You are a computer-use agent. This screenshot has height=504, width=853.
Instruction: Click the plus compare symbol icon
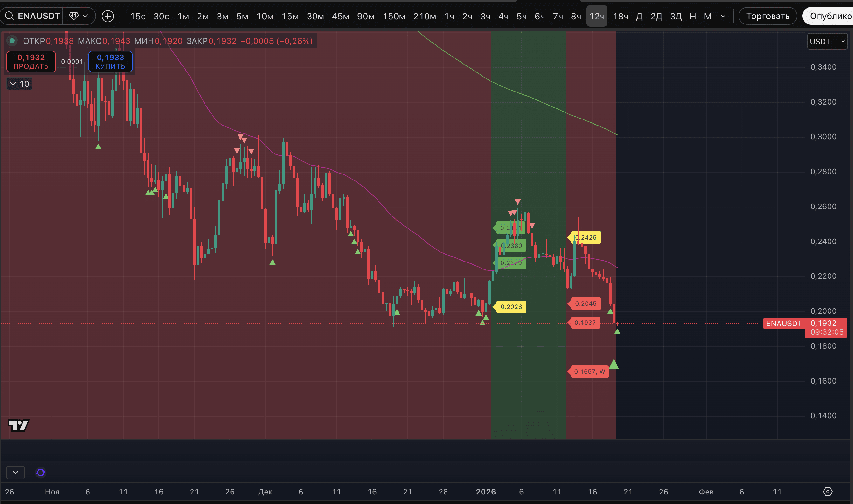(x=108, y=16)
